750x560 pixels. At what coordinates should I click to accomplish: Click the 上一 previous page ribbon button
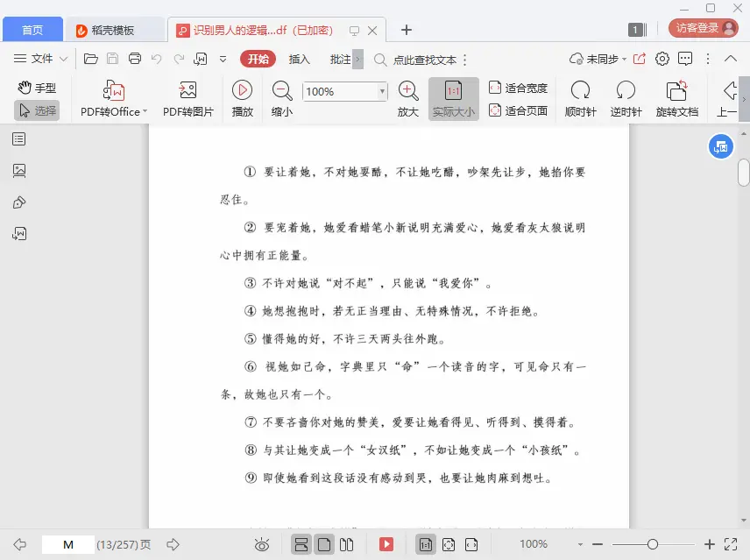[x=727, y=99]
